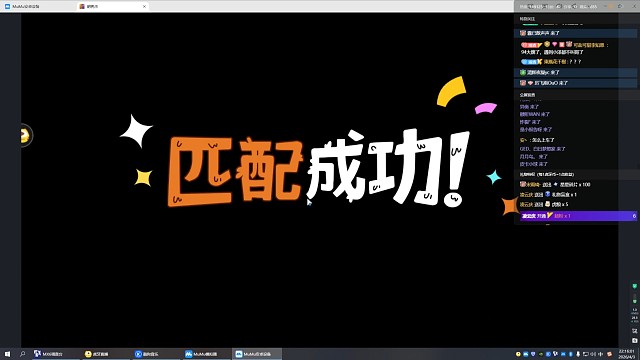Viewport: 640px width, 360px height.
Task: Open the Windows Start menu
Action: pyautogui.click(x=7, y=354)
